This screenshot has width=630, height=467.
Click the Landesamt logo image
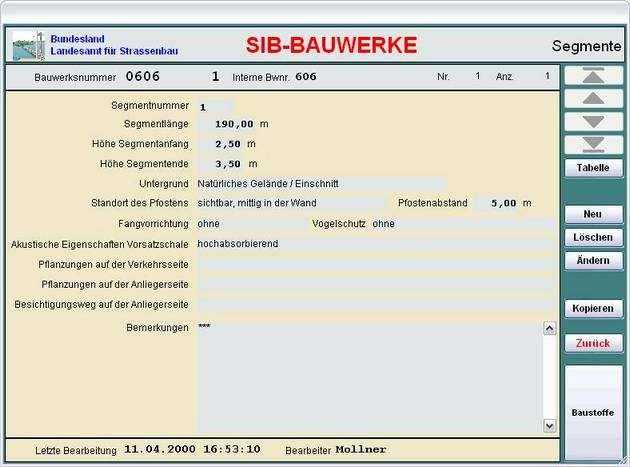click(28, 46)
